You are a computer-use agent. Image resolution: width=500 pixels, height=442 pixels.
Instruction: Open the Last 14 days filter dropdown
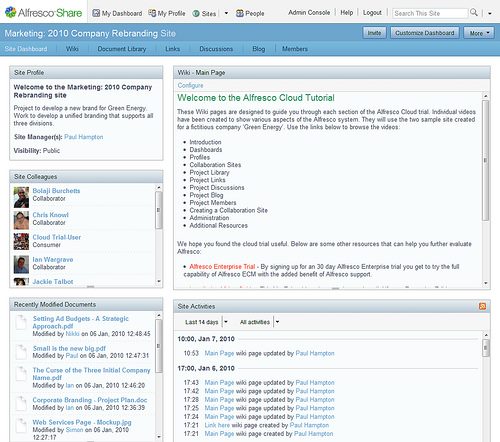(206, 322)
